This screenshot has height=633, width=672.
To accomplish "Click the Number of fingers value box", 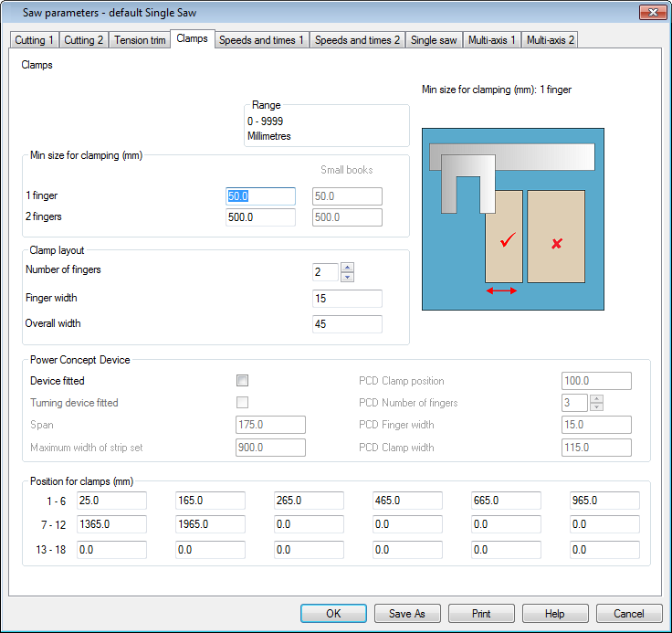I will click(326, 272).
